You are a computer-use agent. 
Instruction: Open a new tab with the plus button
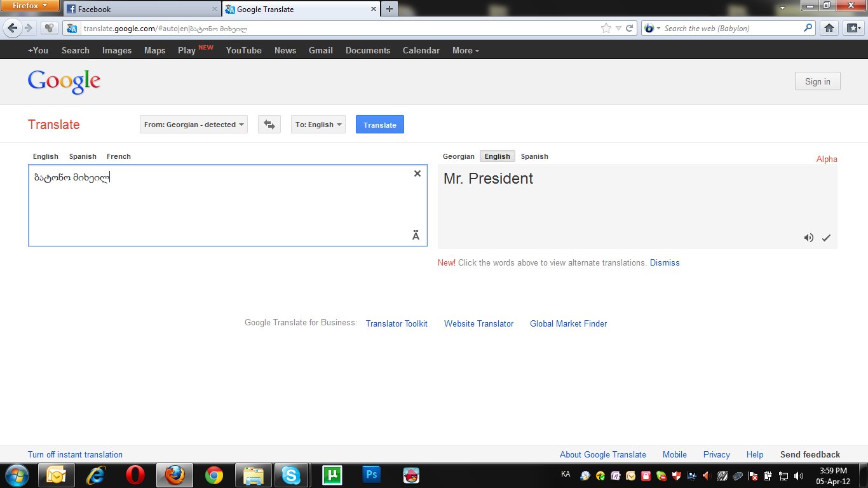(390, 9)
